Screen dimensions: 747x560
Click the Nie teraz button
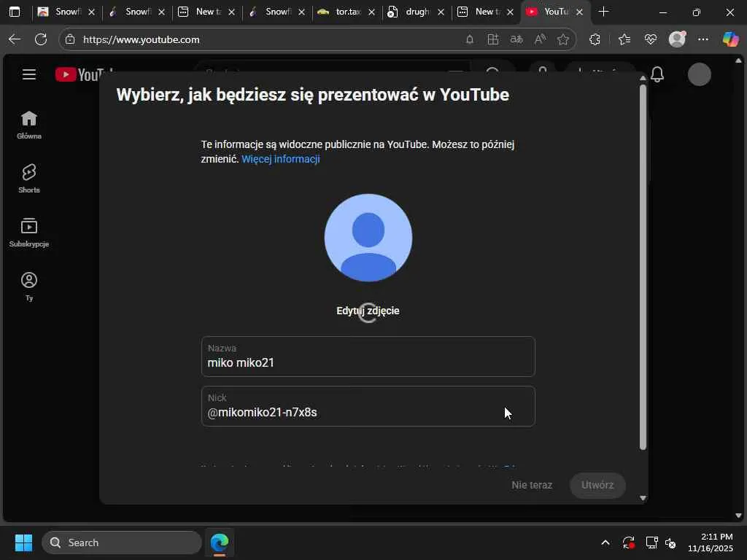click(532, 485)
